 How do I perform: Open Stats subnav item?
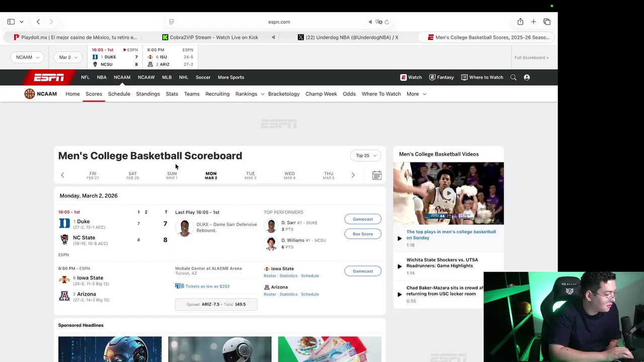tap(172, 94)
